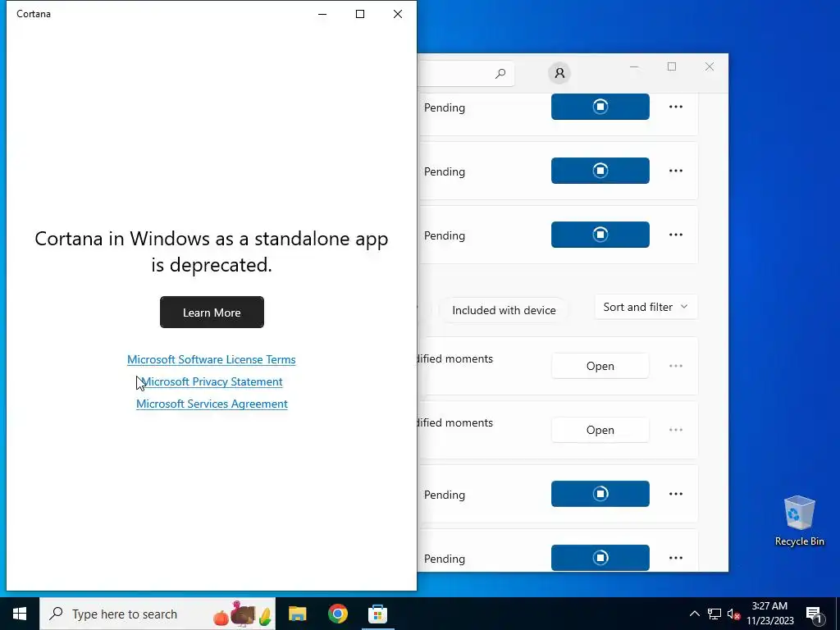Select the Included with device filter chip
840x630 pixels.
click(x=504, y=310)
